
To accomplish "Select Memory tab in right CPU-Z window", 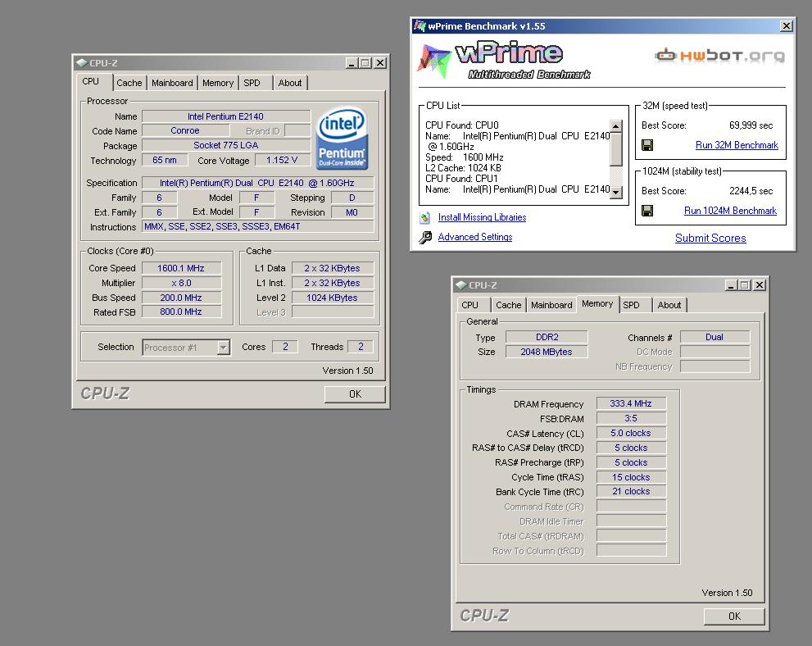I will click(597, 303).
